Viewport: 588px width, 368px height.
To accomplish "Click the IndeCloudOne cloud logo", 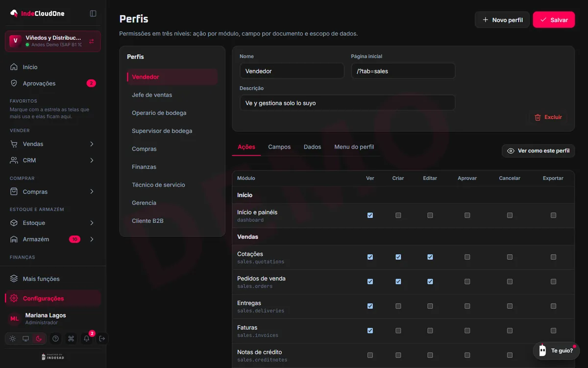I will coord(14,13).
